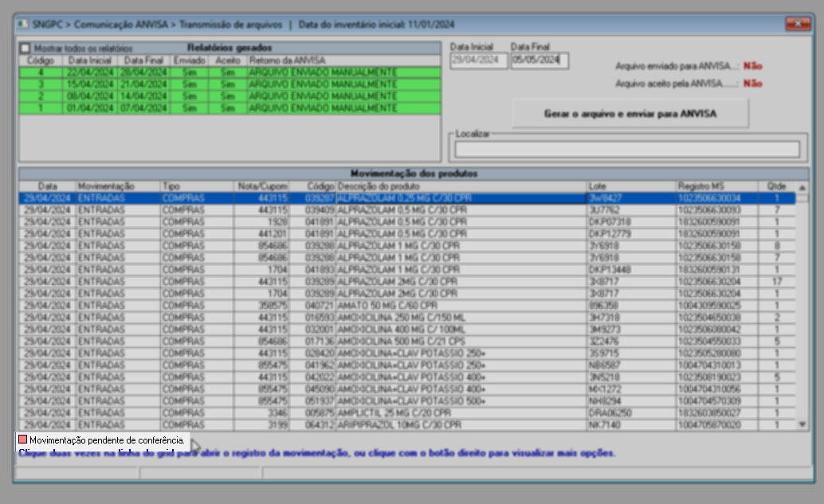Screen dimensions: 824x504
Task: Select report row code 2 (08/04/2024)
Action: (230, 96)
